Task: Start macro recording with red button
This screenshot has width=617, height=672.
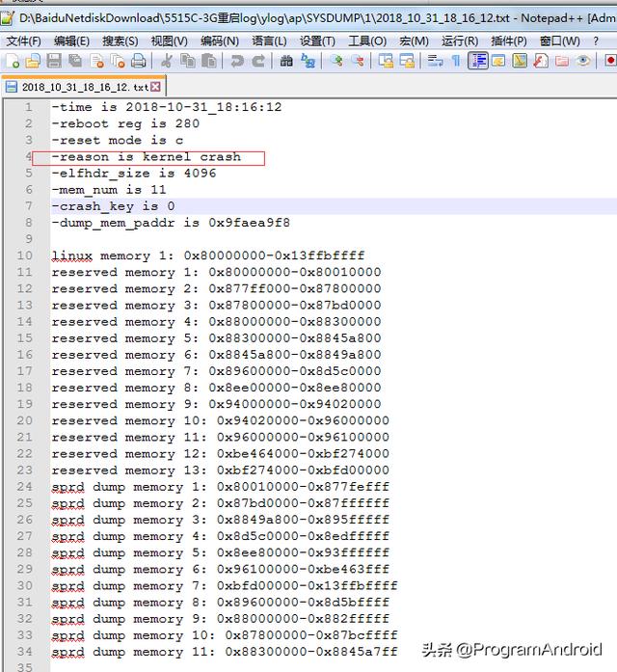Action: [x=609, y=61]
